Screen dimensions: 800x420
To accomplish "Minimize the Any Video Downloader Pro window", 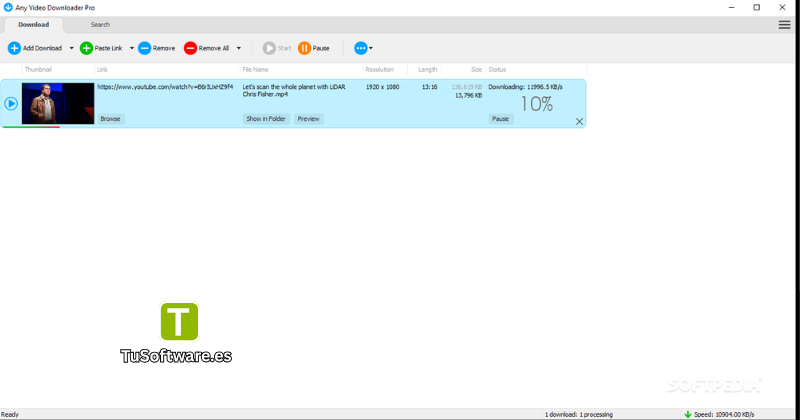I will (x=732, y=8).
